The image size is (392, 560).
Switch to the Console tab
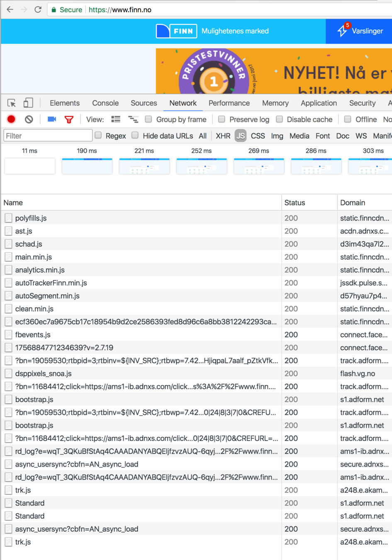tap(105, 103)
